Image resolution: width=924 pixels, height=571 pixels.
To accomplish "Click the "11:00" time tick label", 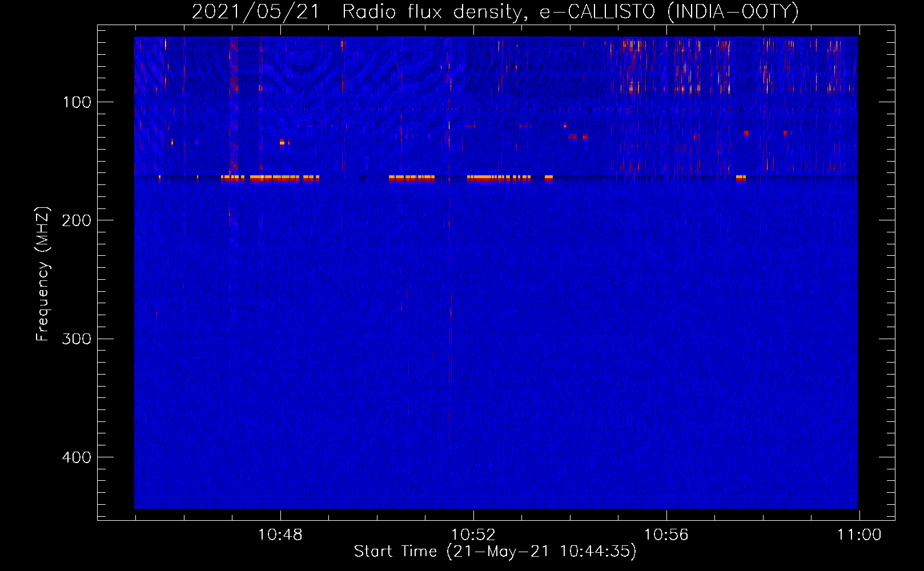I will [859, 535].
